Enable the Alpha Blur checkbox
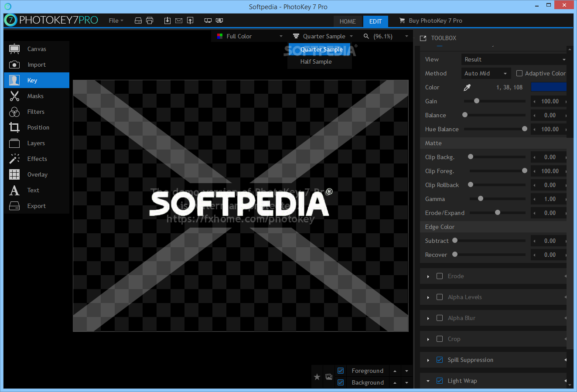This screenshot has width=577, height=392. point(440,318)
